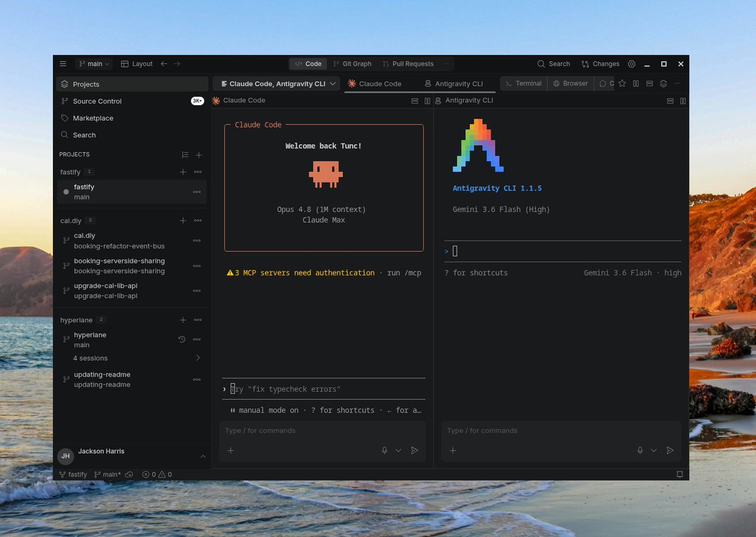The width and height of the screenshot is (756, 537).
Task: Select the upgrade-cal-lib-api workspace
Action: click(132, 290)
